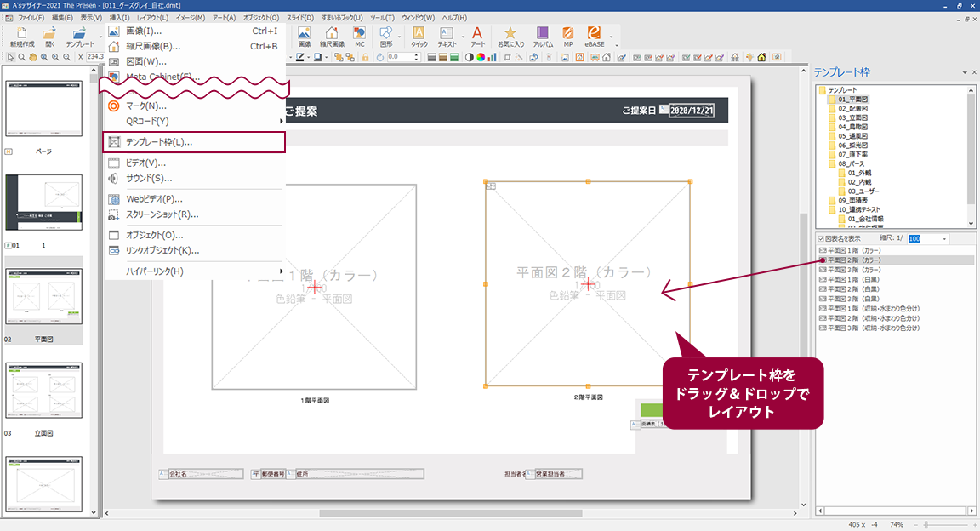The image size is (980, 531).
Task: Open the 立面図 page thumbnail
Action: [x=43, y=391]
